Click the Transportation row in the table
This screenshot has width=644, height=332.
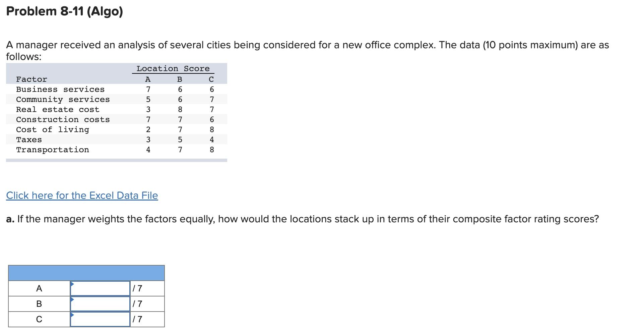click(x=53, y=150)
